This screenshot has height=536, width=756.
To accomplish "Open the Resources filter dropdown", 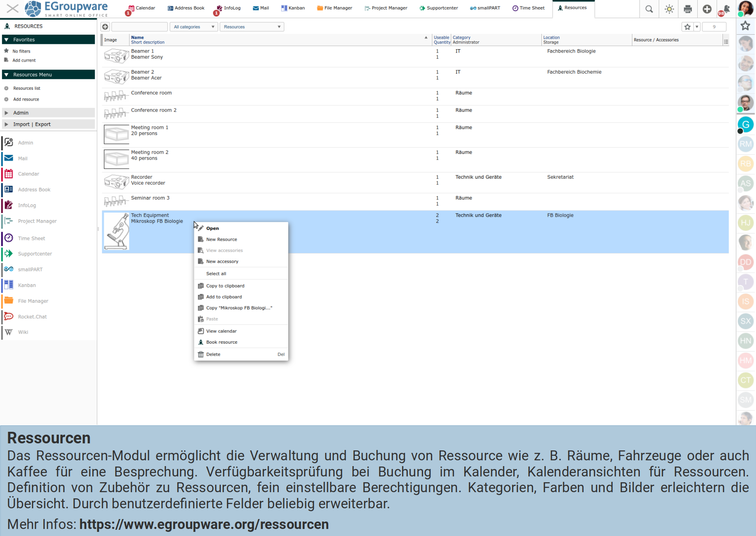I will click(251, 27).
